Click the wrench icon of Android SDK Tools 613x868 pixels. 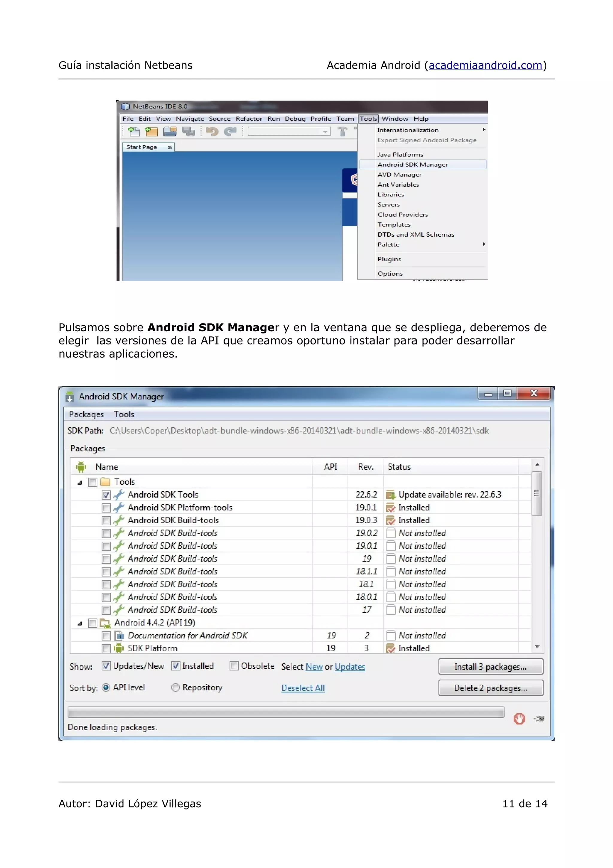[x=119, y=495]
